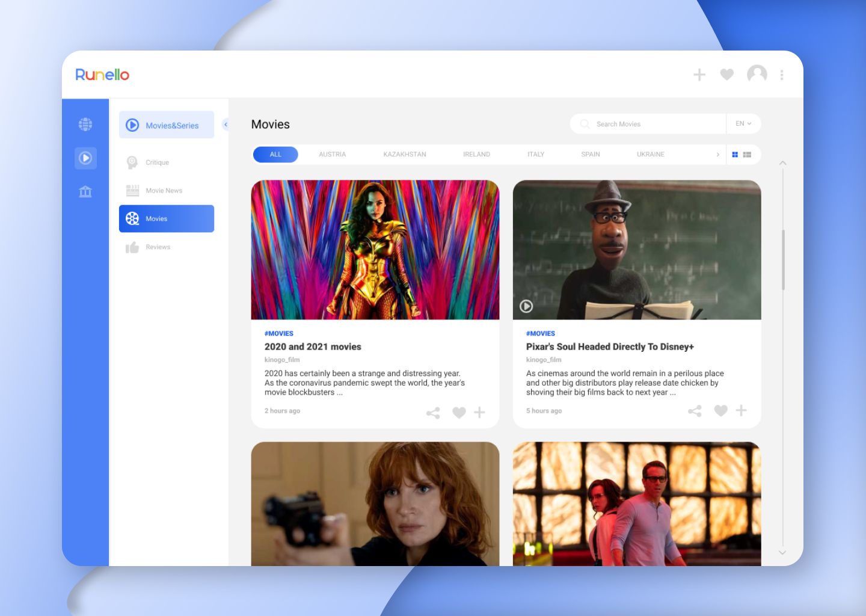
Task: Add '2020 and 2021 movies' article with plus
Action: point(479,412)
